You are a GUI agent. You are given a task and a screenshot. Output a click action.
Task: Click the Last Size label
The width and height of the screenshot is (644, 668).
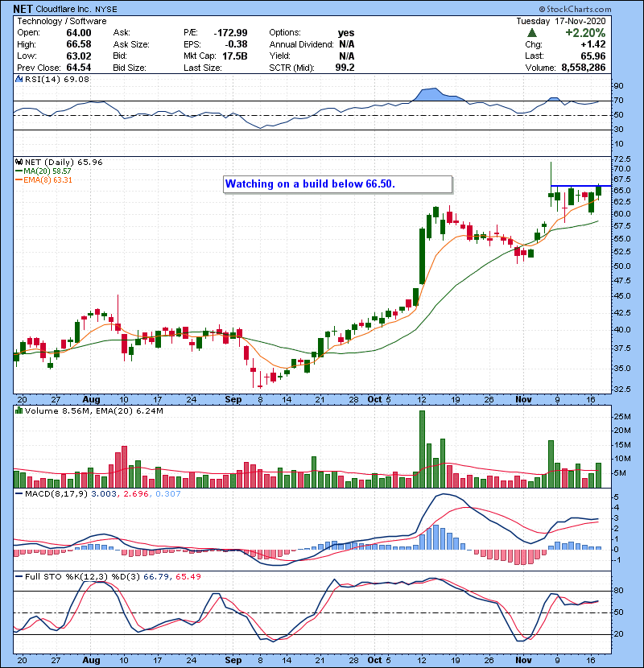point(202,68)
